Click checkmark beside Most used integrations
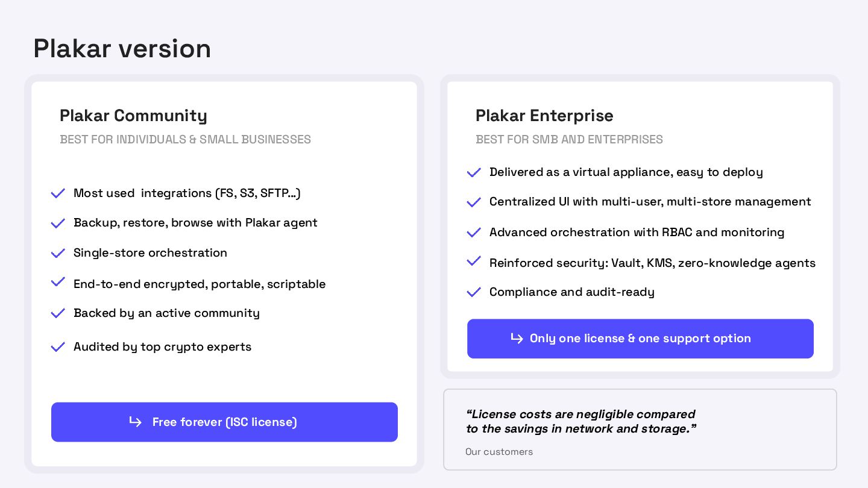 coord(58,193)
